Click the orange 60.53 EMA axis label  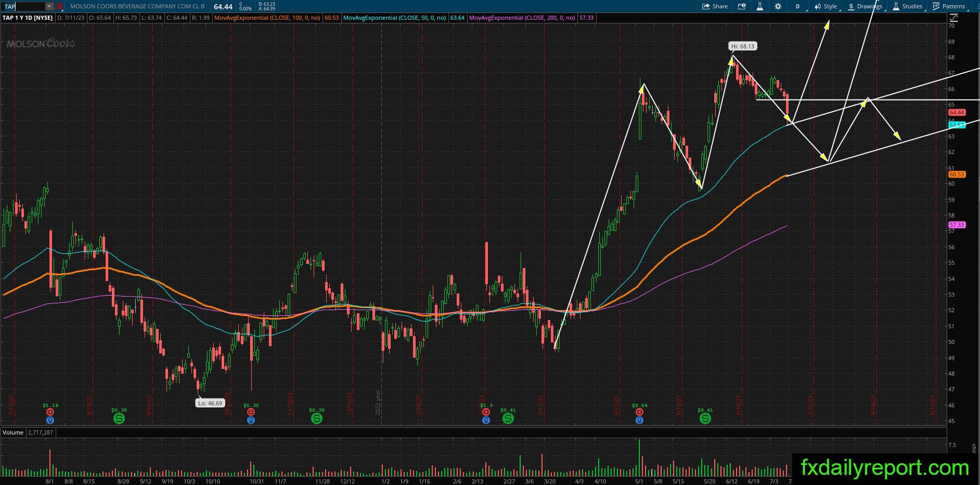pyautogui.click(x=957, y=174)
